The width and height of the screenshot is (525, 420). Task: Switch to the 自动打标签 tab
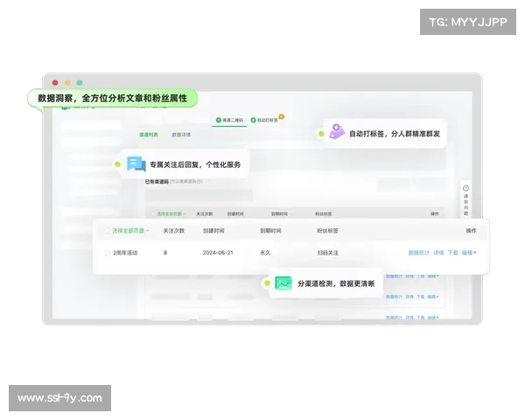point(264,120)
